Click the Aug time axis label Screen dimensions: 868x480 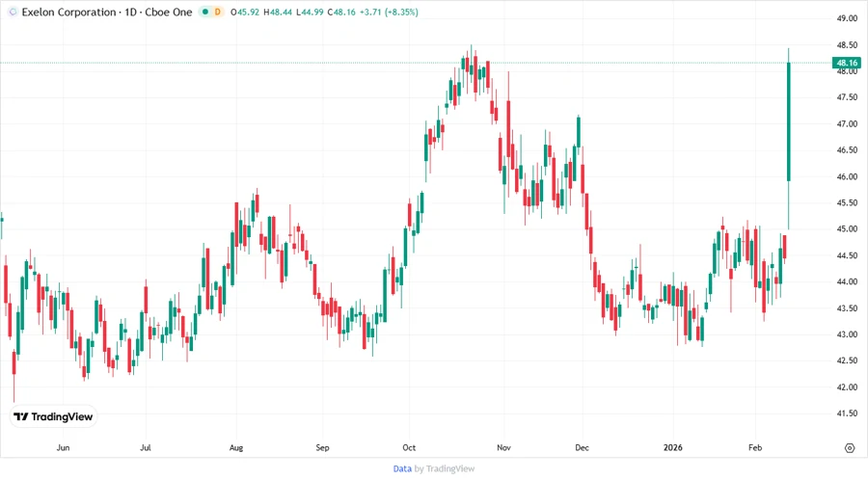point(236,447)
